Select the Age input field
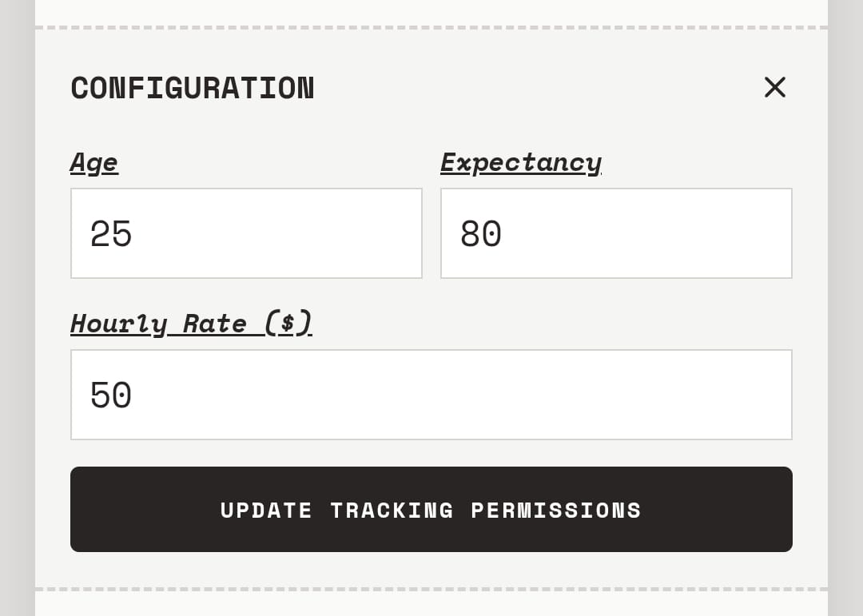Image resolution: width=863 pixels, height=616 pixels. tap(246, 232)
